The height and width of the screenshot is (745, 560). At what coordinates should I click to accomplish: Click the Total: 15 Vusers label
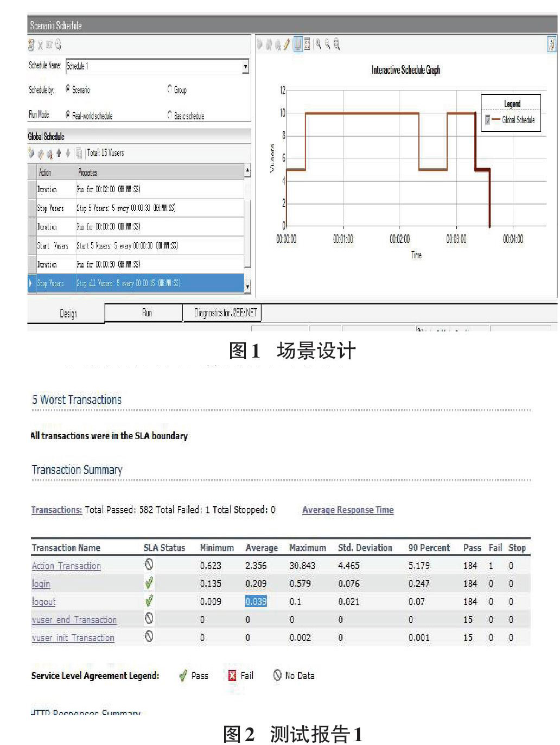pyautogui.click(x=105, y=153)
